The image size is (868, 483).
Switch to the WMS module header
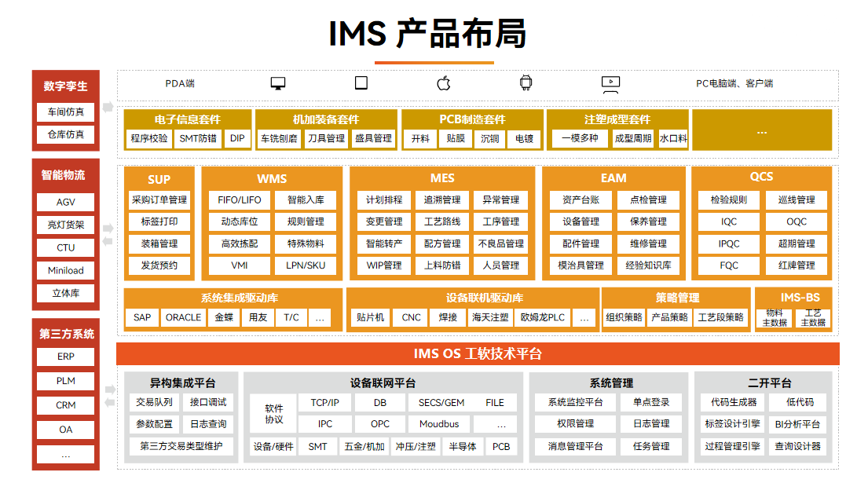[271, 179]
